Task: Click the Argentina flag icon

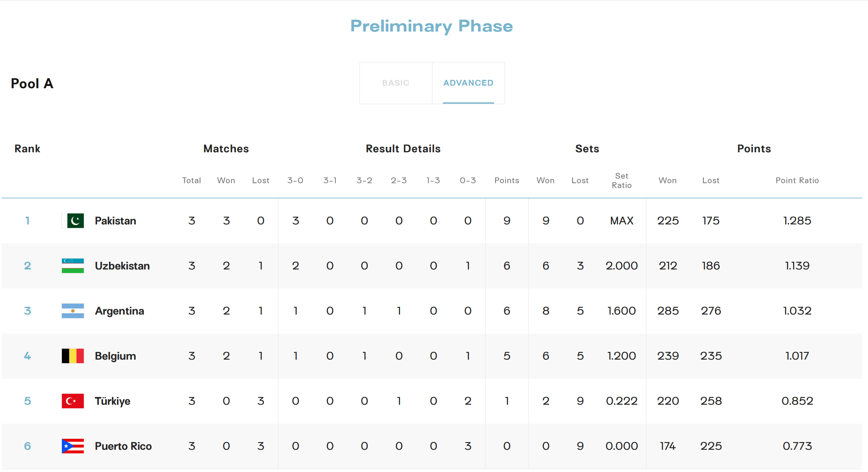Action: 73,311
